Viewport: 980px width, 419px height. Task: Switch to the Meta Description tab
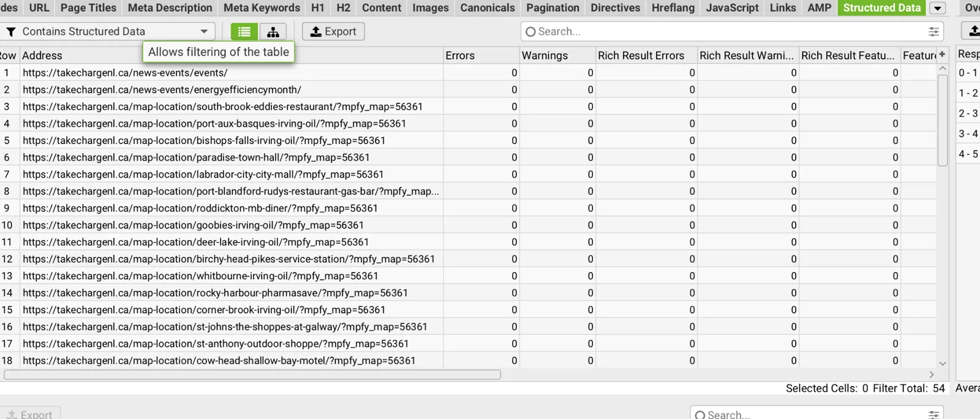[x=170, y=7]
